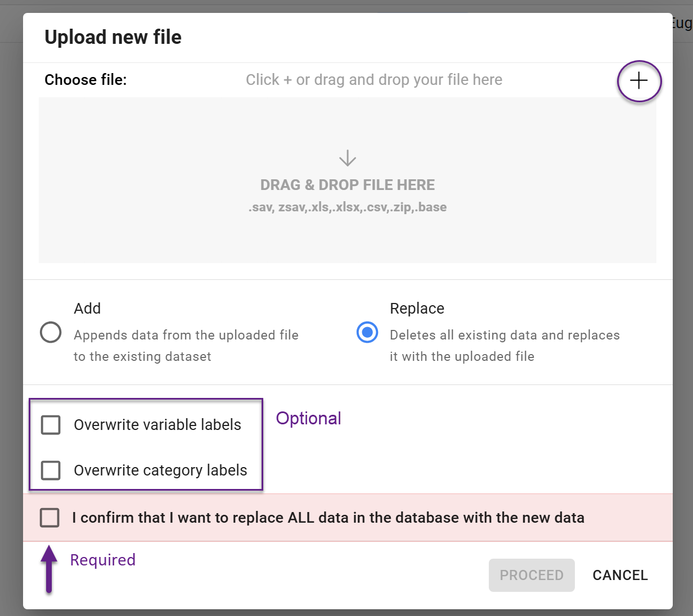
Task: Select the Replace radio button
Action: click(x=367, y=332)
